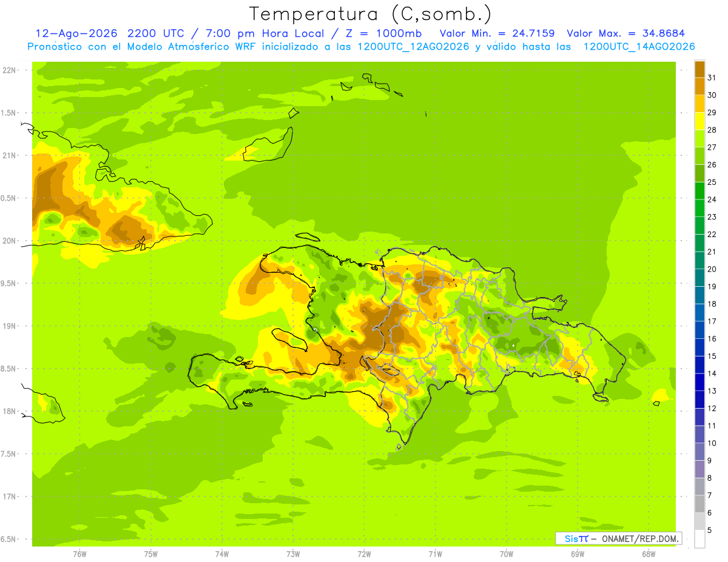728x562 pixels.
Task: Click the "71W" longitude axis label
Action: click(x=435, y=554)
